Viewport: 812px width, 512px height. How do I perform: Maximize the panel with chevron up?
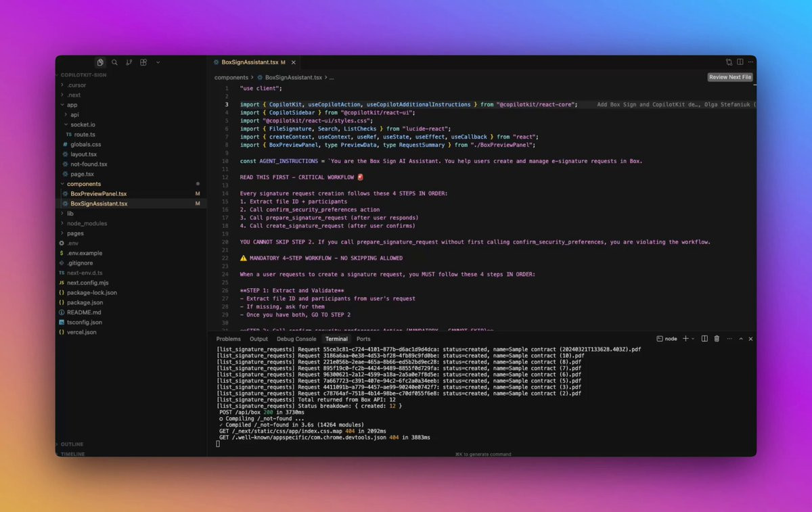click(741, 338)
